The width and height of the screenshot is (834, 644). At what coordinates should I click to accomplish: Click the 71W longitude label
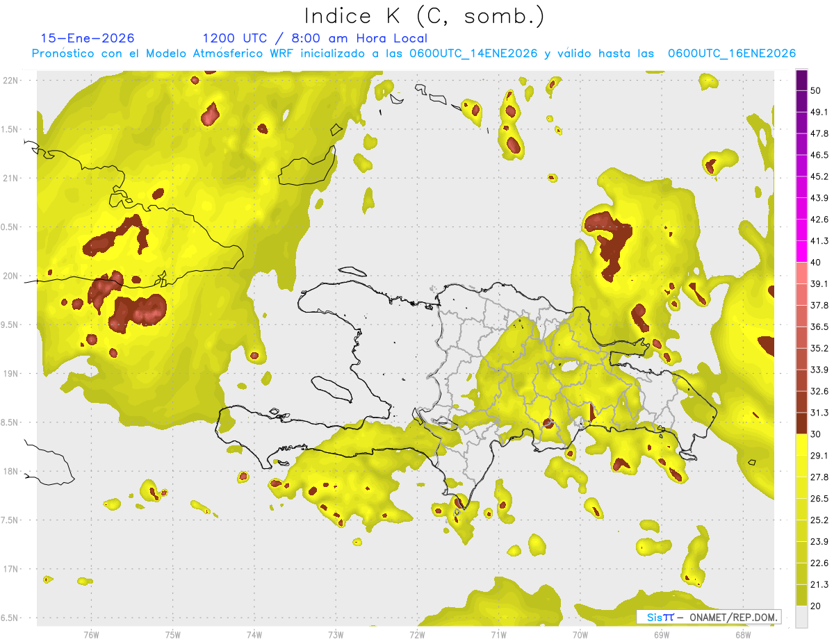pos(498,634)
